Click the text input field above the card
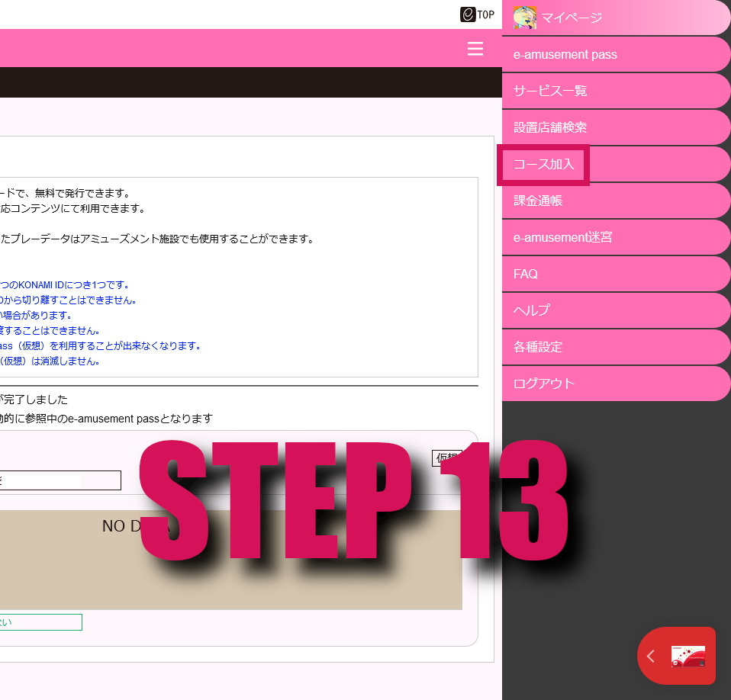 60,480
